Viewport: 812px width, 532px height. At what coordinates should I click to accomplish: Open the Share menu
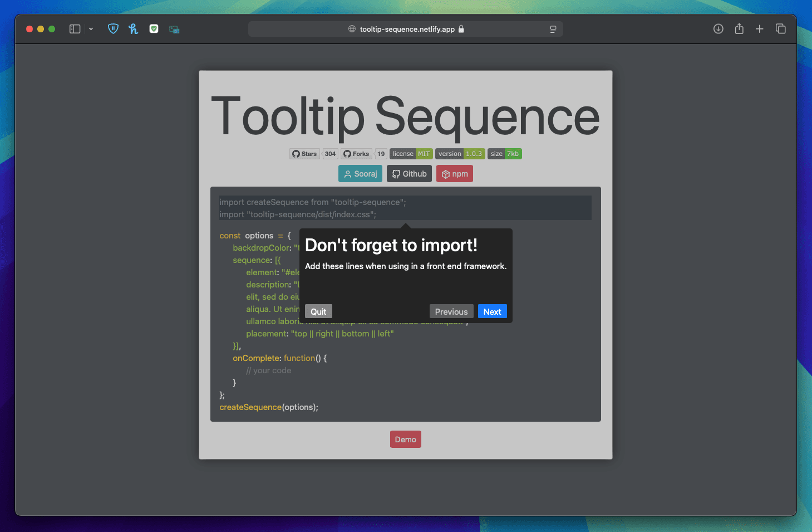pos(739,29)
